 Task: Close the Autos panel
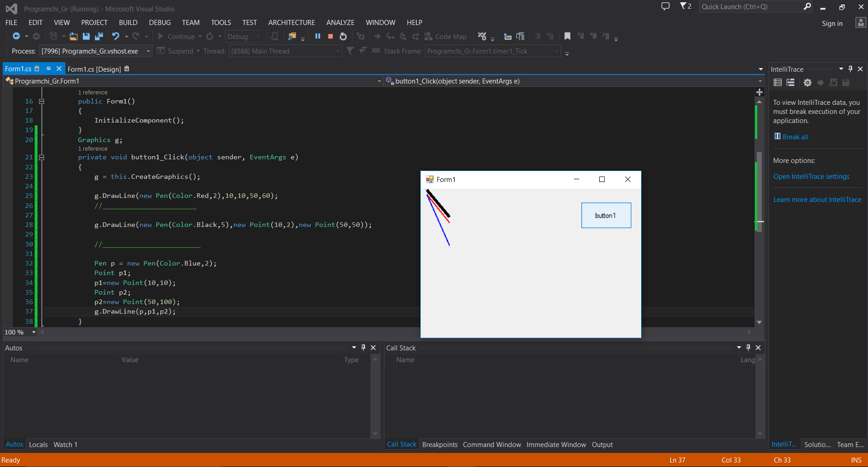[x=373, y=348]
